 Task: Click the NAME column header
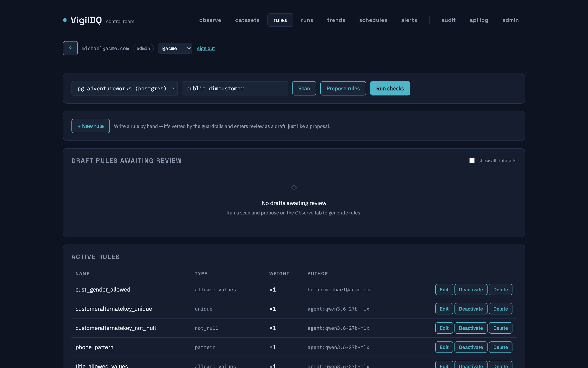[82, 274]
